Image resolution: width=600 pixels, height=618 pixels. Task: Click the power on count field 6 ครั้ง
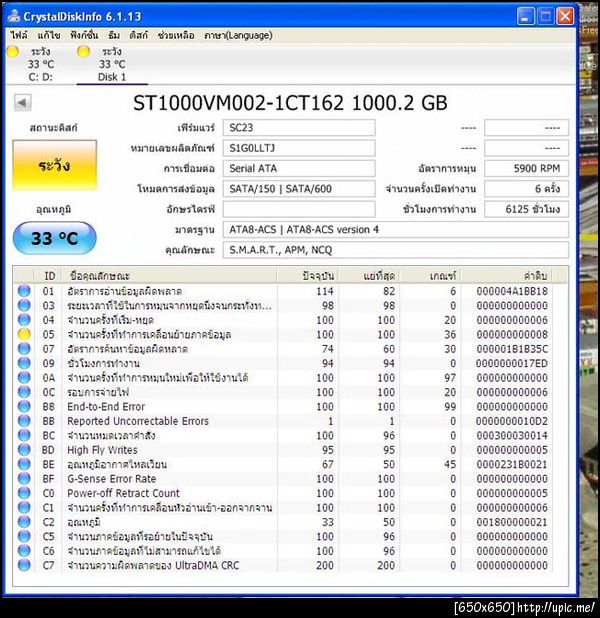(526, 189)
